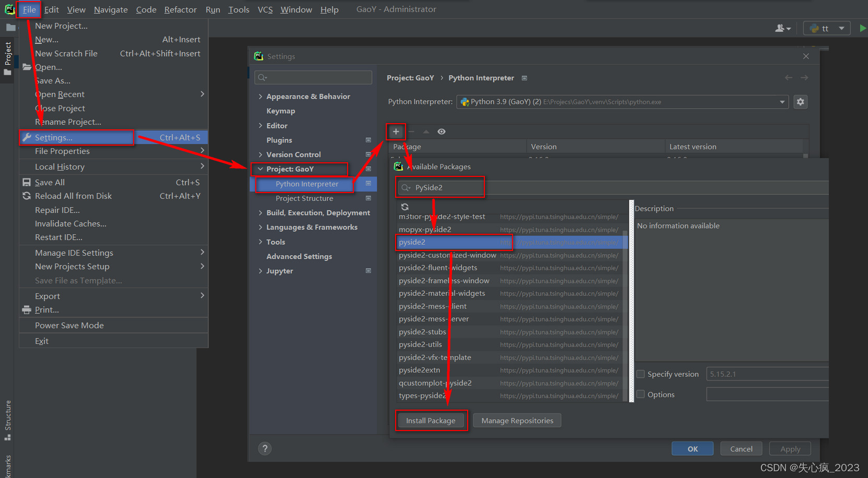Click the Options text input field
This screenshot has height=478, width=868.
767,394
